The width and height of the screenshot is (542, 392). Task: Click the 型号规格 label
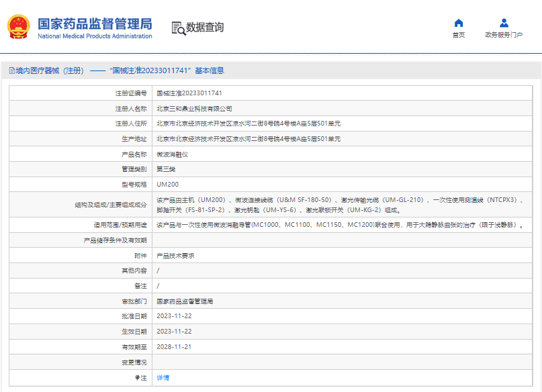134,185
